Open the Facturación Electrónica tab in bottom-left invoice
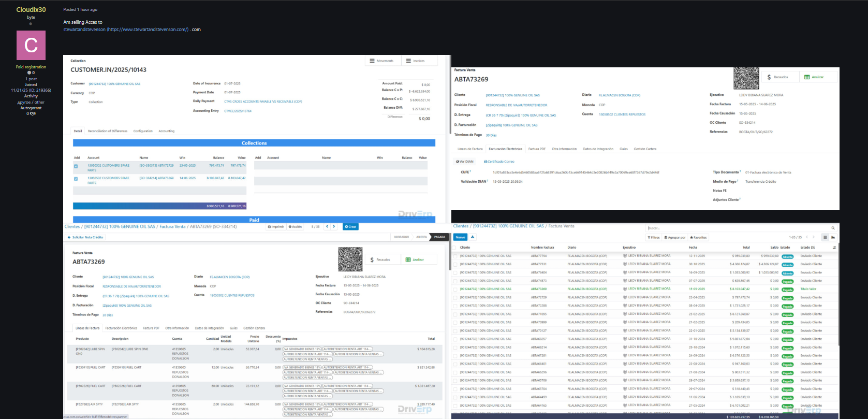Viewport: 868px width, 419px height. [121, 328]
